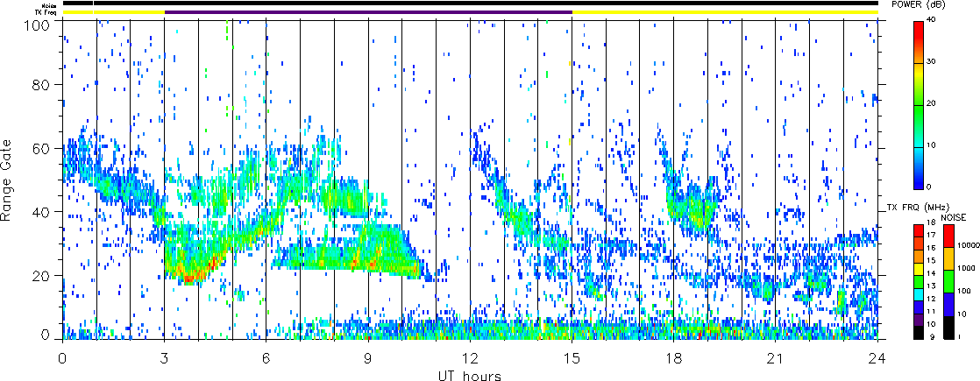Pick the red top block of NOISE legend
980x381 pixels.
pos(948,236)
